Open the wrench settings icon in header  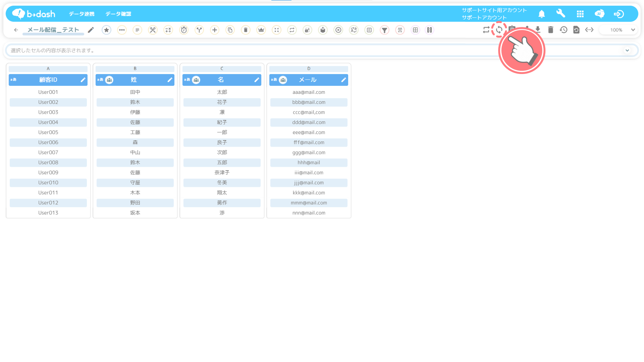[x=561, y=14]
